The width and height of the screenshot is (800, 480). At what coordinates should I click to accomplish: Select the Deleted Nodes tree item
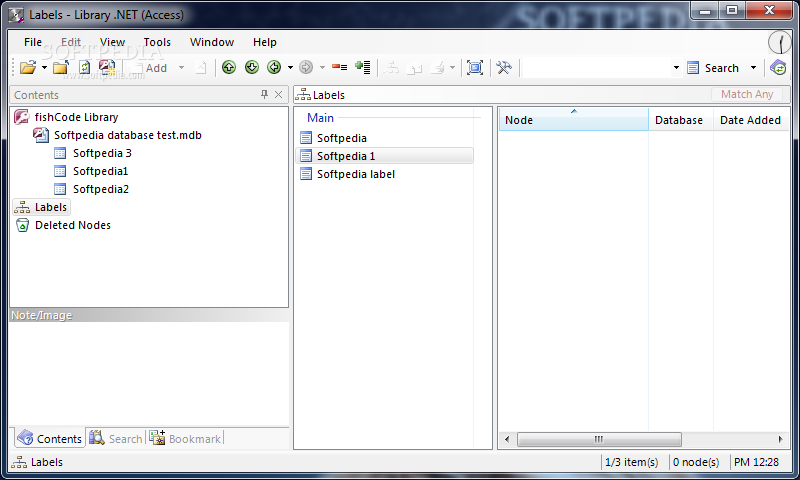[x=72, y=225]
